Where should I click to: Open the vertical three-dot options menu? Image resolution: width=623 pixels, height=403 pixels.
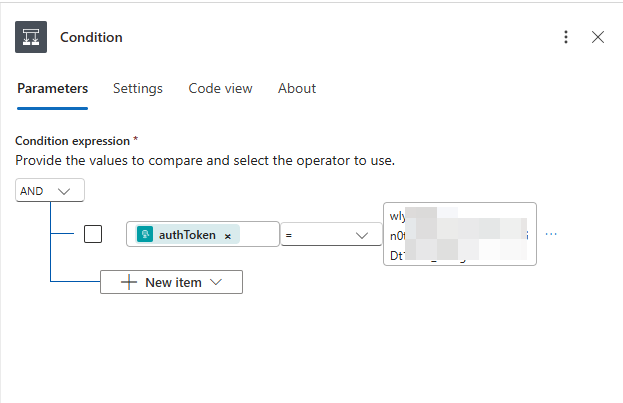(x=566, y=37)
